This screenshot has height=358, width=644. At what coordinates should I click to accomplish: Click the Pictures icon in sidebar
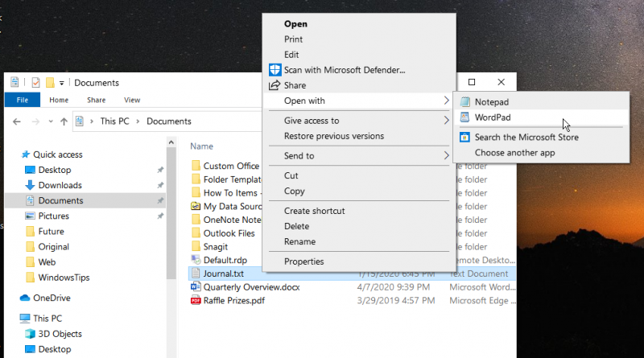point(30,216)
